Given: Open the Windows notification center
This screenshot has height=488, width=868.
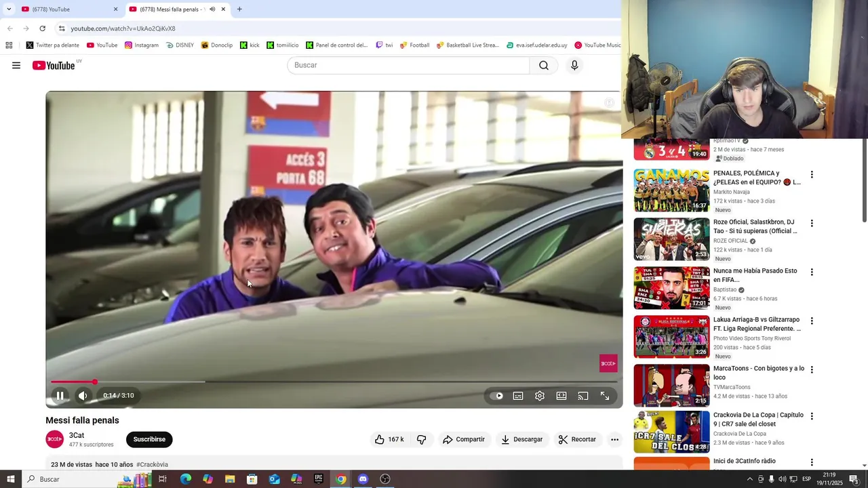Looking at the screenshot, I should click(x=854, y=479).
